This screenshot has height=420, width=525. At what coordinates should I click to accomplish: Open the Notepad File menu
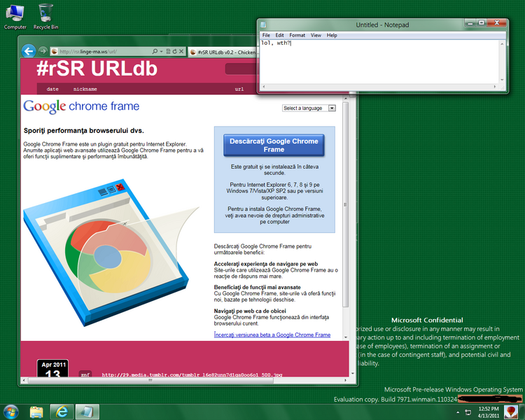pos(266,35)
